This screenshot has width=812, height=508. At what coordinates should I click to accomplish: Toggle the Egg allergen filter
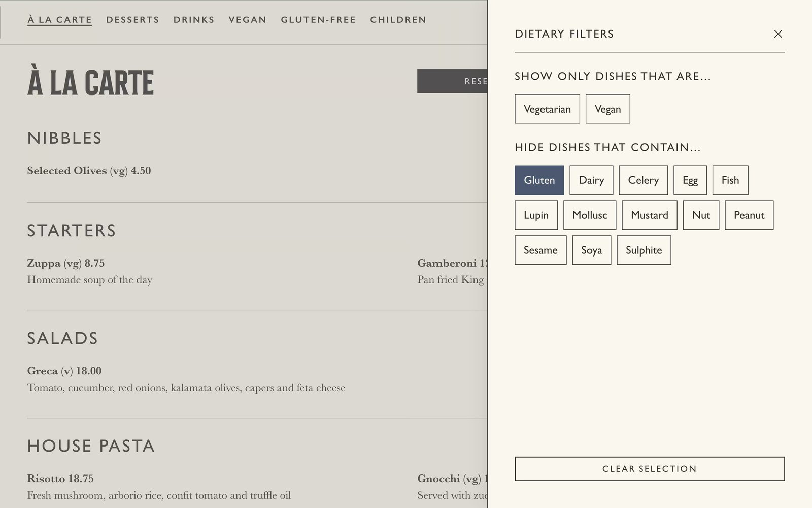pos(690,180)
